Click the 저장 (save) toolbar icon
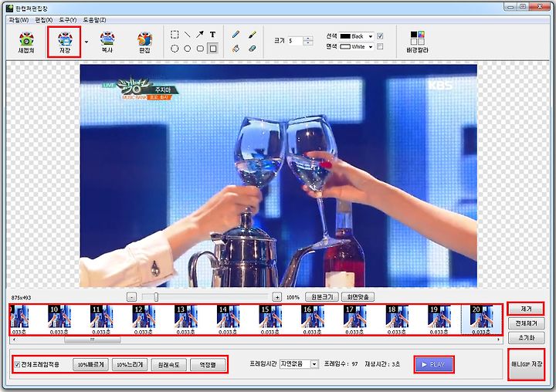Screen dimensions: 556x392 (65, 42)
